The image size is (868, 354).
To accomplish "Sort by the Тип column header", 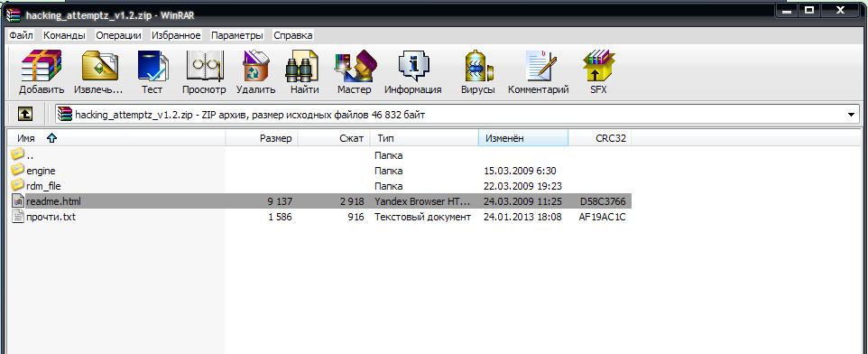I will point(424,138).
